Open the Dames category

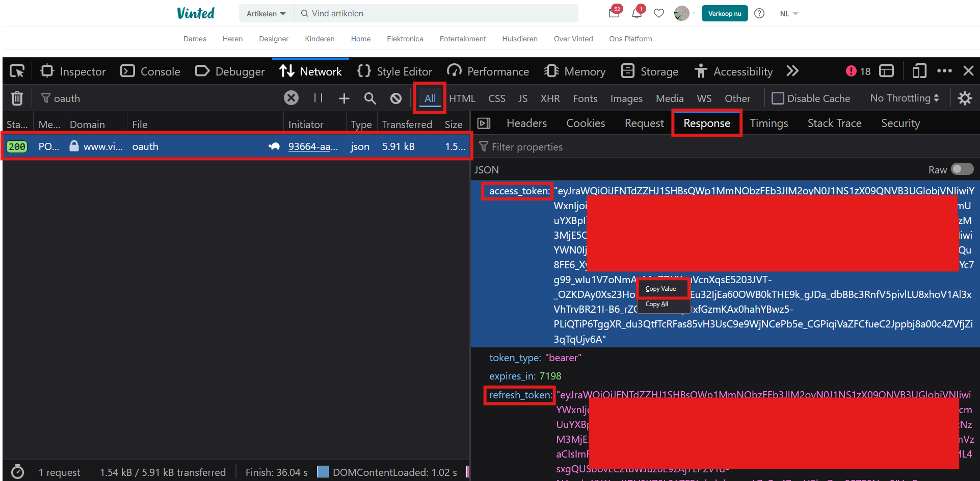(195, 39)
